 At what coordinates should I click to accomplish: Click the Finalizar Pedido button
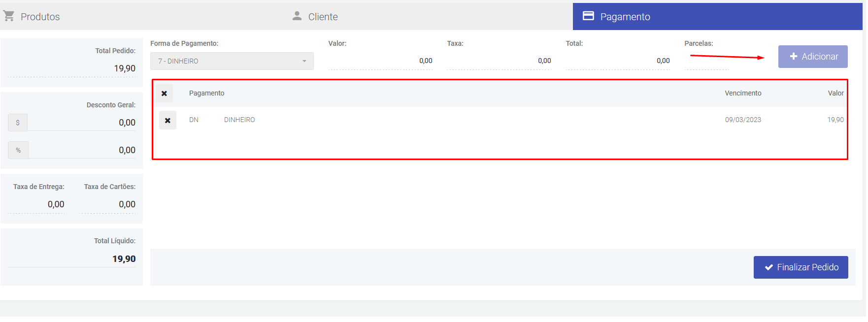click(801, 267)
